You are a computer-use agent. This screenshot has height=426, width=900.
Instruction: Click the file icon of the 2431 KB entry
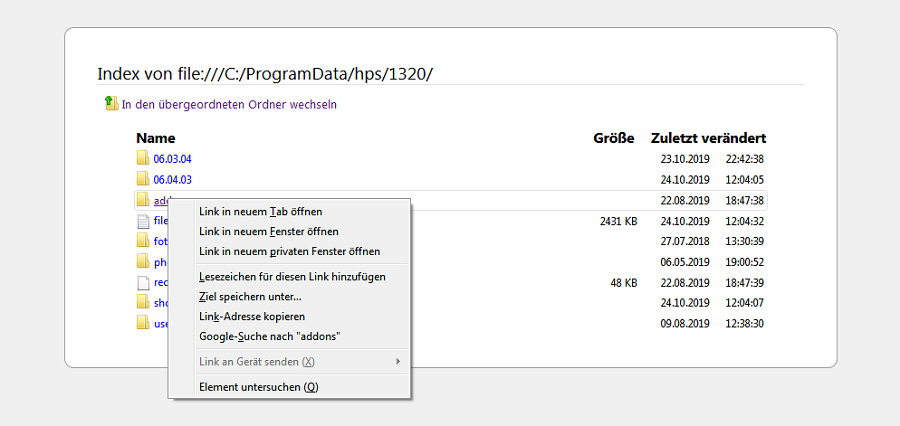143,221
